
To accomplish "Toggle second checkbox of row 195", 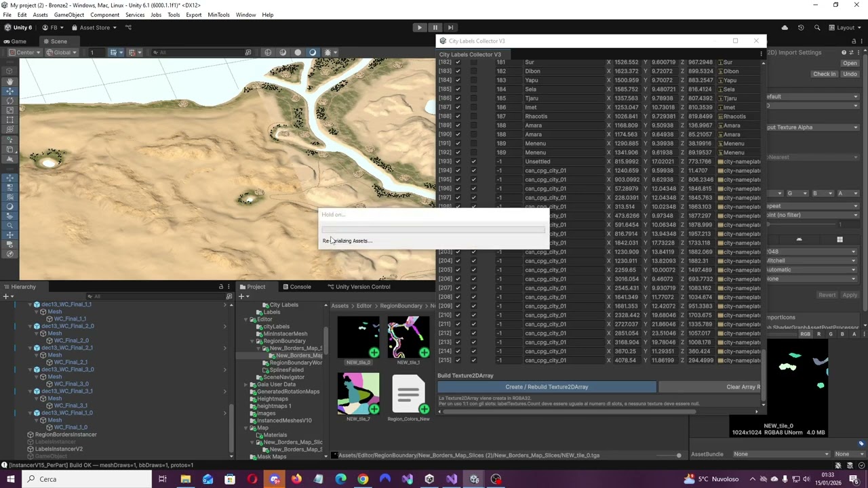I will click(473, 180).
